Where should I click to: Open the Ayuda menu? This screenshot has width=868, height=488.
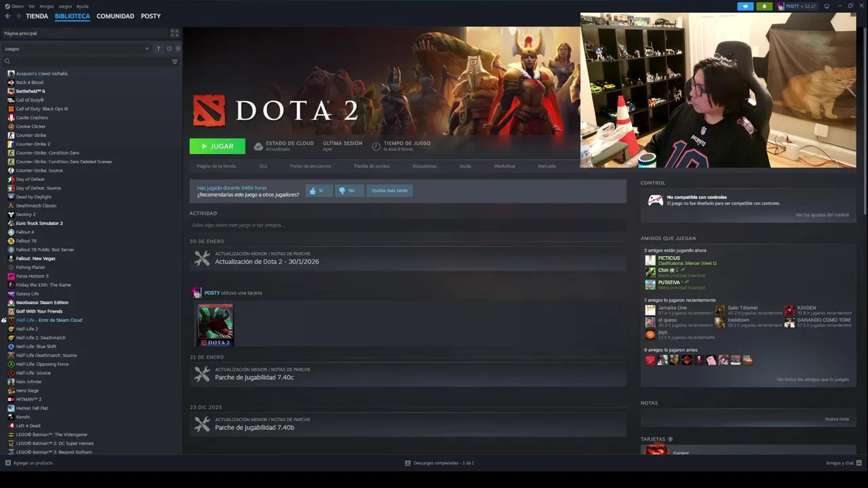pos(83,6)
